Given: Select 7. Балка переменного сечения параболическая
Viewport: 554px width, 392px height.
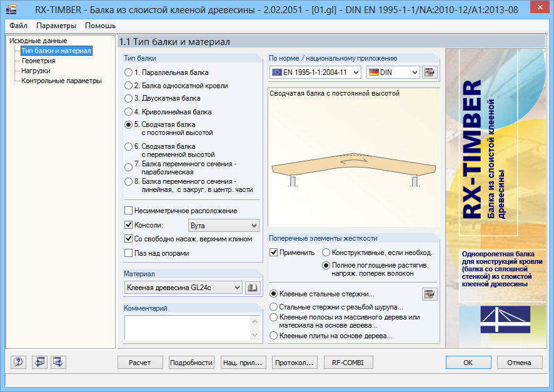Looking at the screenshot, I should point(181,168).
